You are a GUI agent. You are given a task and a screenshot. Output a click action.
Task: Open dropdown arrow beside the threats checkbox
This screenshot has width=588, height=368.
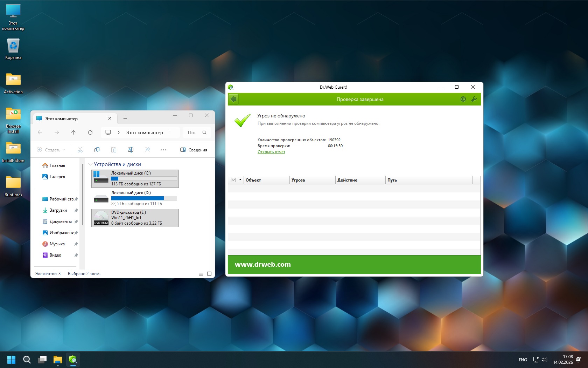pos(240,180)
